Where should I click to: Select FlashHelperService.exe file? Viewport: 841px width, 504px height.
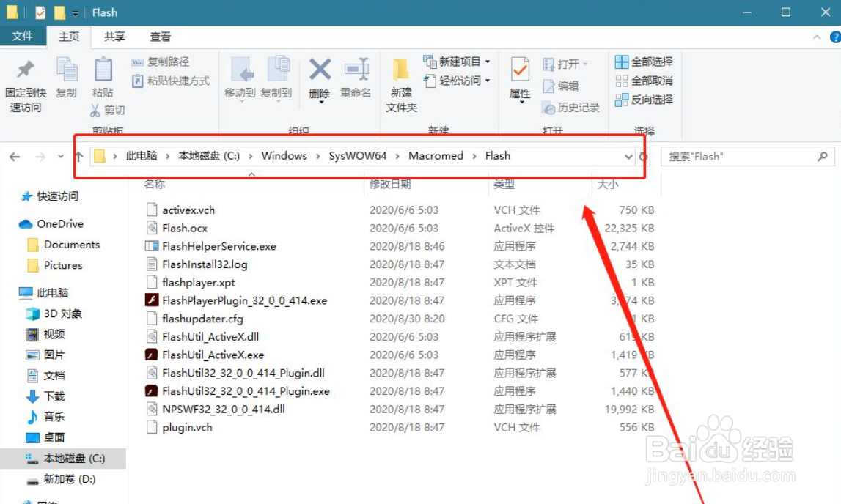pos(211,246)
